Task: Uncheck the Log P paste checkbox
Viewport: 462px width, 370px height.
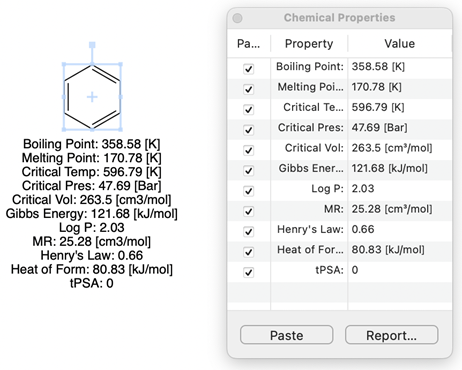Action: tap(248, 191)
